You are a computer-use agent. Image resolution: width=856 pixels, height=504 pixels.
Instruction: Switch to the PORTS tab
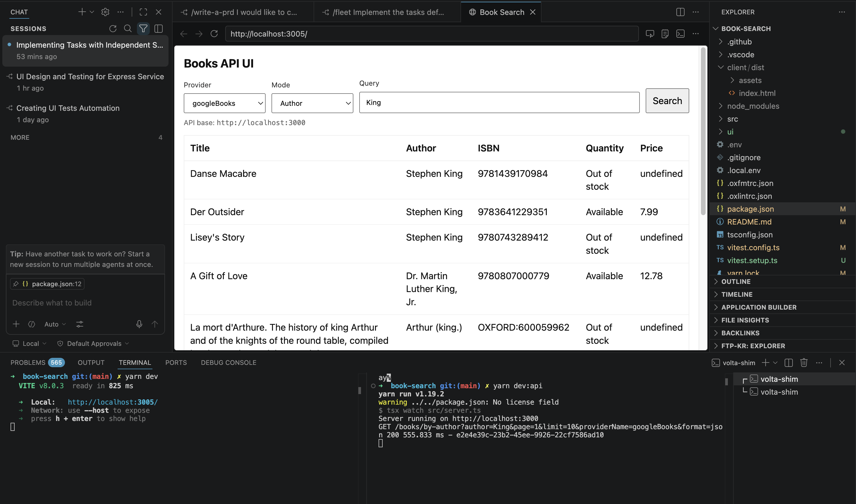[176, 363]
